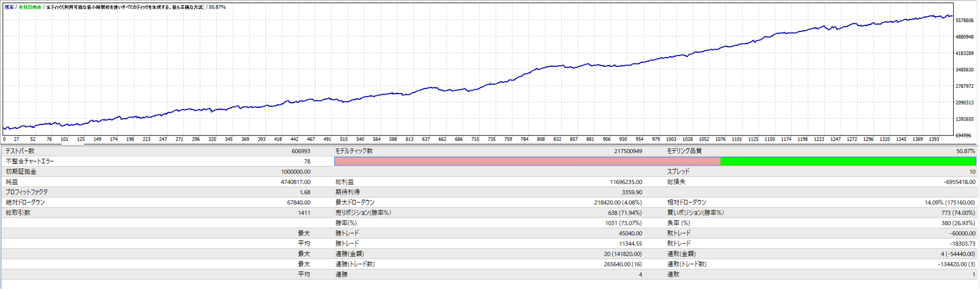980x290 pixels.
Task: Select the value 1000000.00
Action: 295,172
